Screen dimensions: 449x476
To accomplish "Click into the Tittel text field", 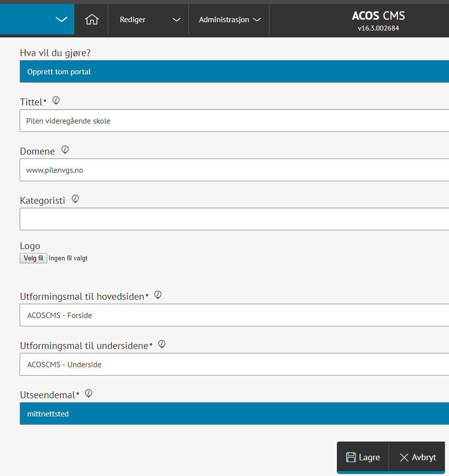I will pos(234,121).
